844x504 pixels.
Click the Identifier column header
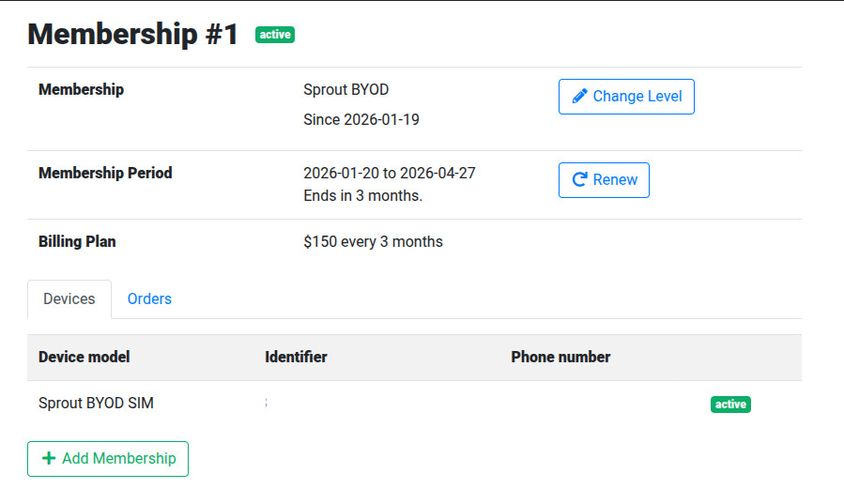pyautogui.click(x=296, y=357)
